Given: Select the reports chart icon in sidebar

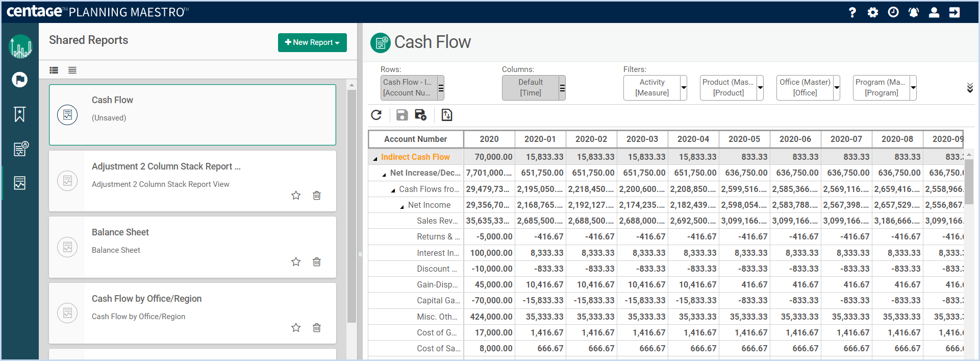Looking at the screenshot, I should click(19, 183).
